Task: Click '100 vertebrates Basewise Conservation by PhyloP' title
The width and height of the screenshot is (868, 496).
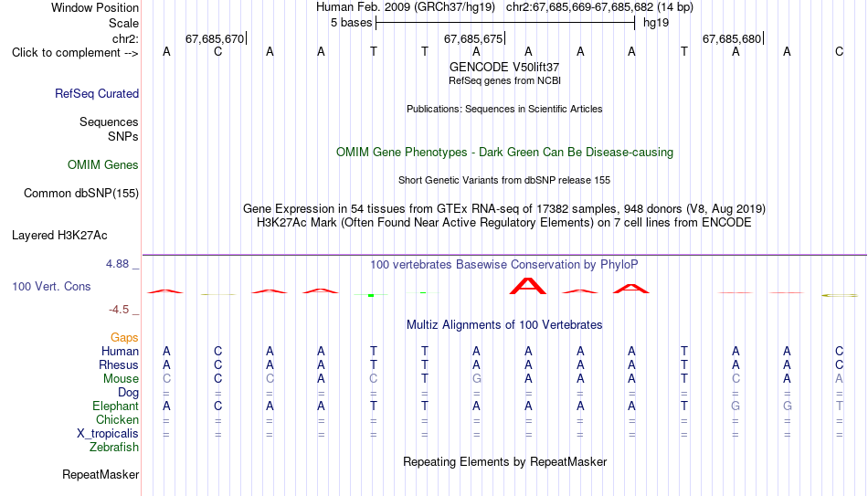Action: click(x=504, y=265)
